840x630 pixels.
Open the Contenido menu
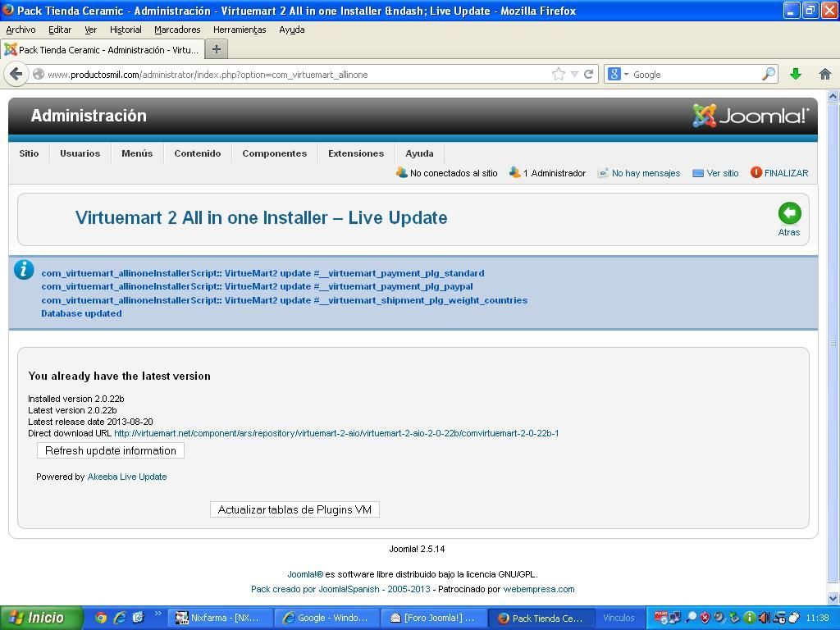[x=197, y=153]
